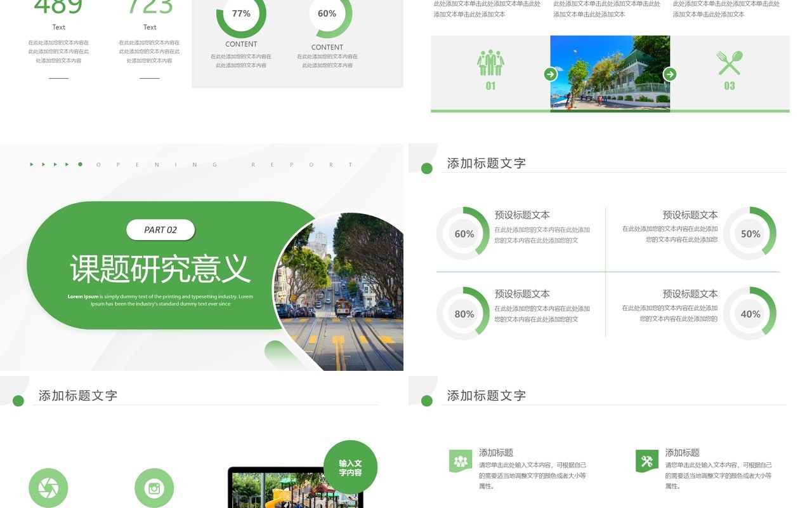Click the green arrow on photo's left edge

[550, 74]
